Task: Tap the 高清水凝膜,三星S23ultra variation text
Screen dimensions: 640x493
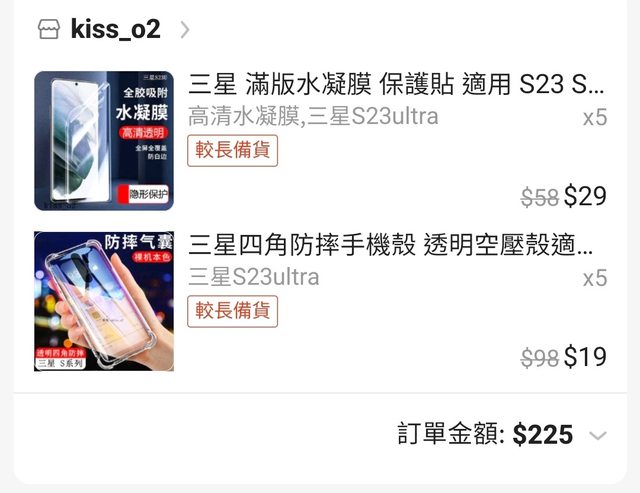Action: coord(313,116)
